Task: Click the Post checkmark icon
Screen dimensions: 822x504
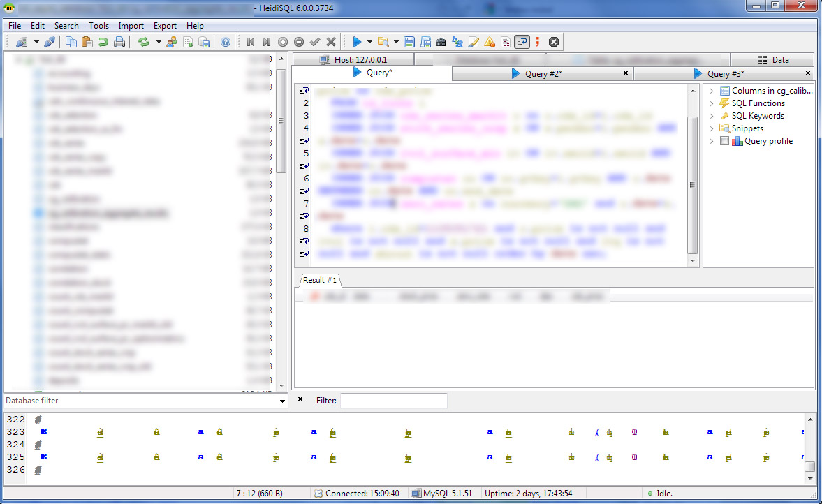Action: (x=315, y=42)
